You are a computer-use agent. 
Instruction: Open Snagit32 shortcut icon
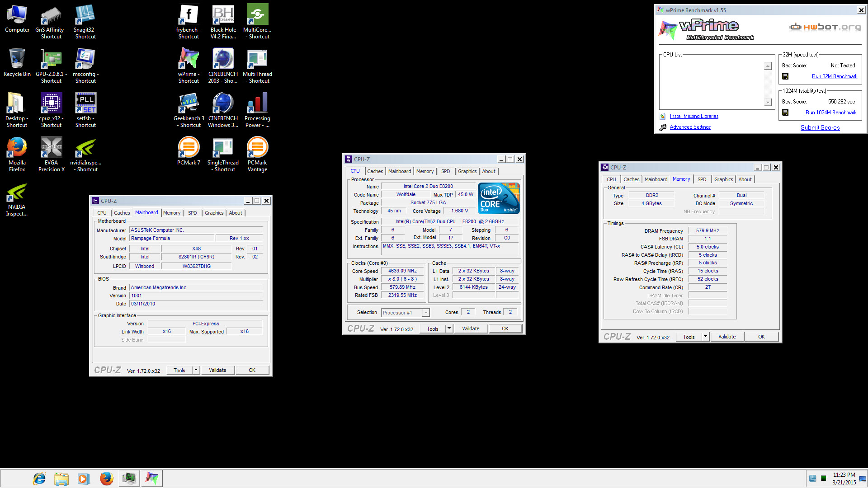(x=85, y=22)
